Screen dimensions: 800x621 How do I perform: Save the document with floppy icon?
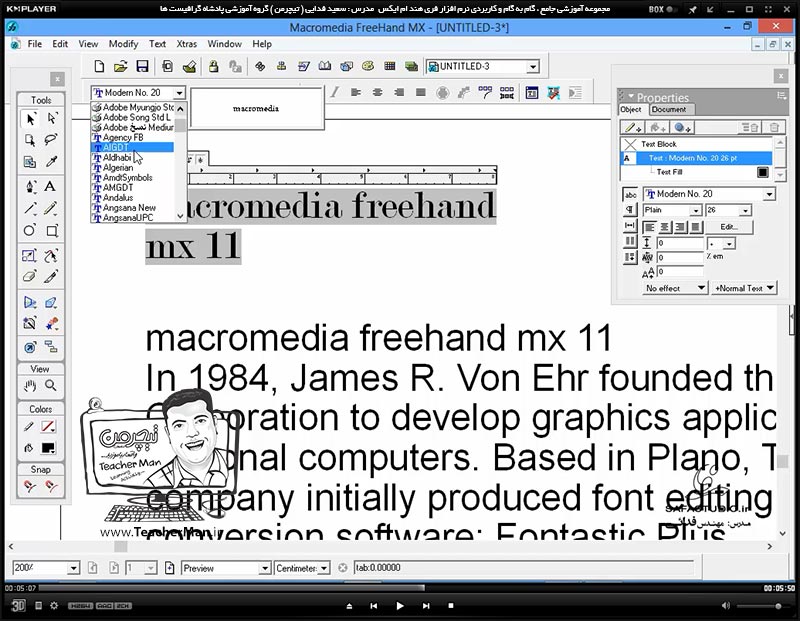[x=142, y=66]
